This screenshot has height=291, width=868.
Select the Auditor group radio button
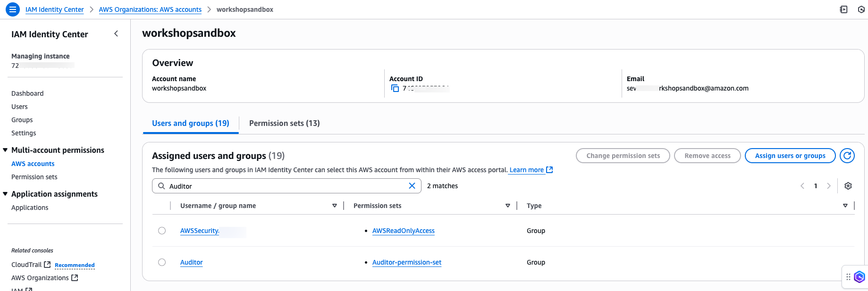pyautogui.click(x=162, y=262)
